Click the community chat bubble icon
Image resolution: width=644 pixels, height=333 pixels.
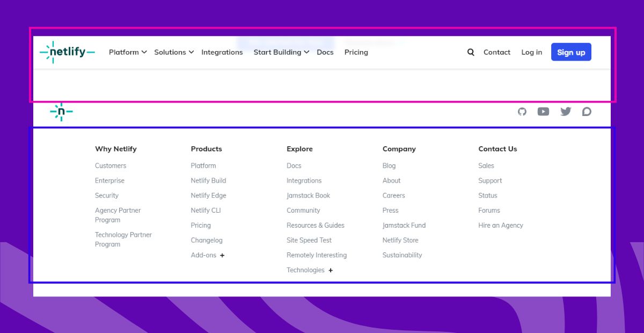tap(587, 112)
